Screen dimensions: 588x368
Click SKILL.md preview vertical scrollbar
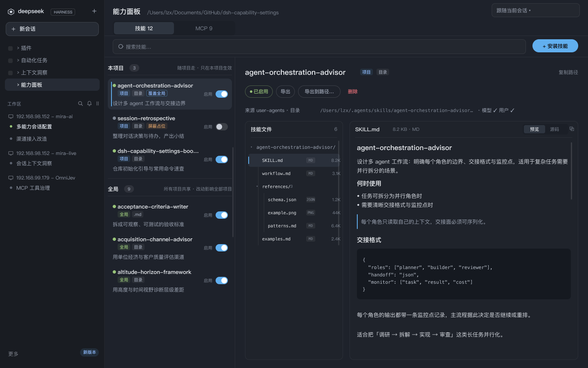coord(571,171)
